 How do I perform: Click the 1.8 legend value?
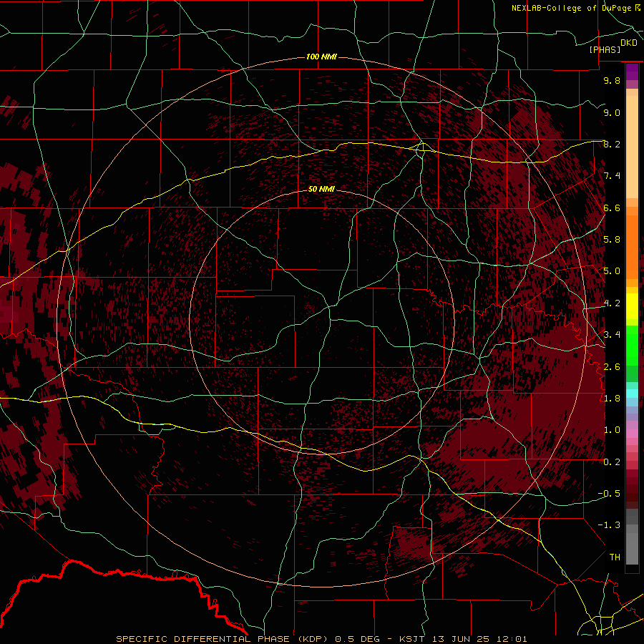tap(612, 399)
